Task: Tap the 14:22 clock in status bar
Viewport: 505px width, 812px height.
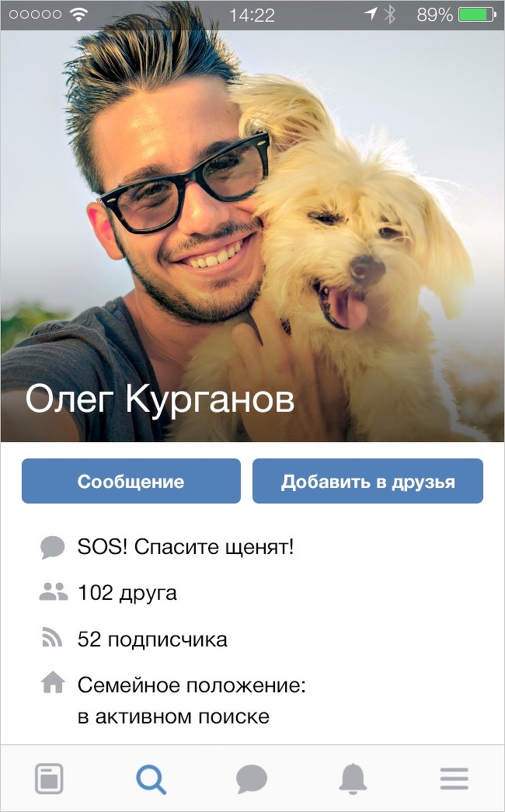Action: pos(252,15)
